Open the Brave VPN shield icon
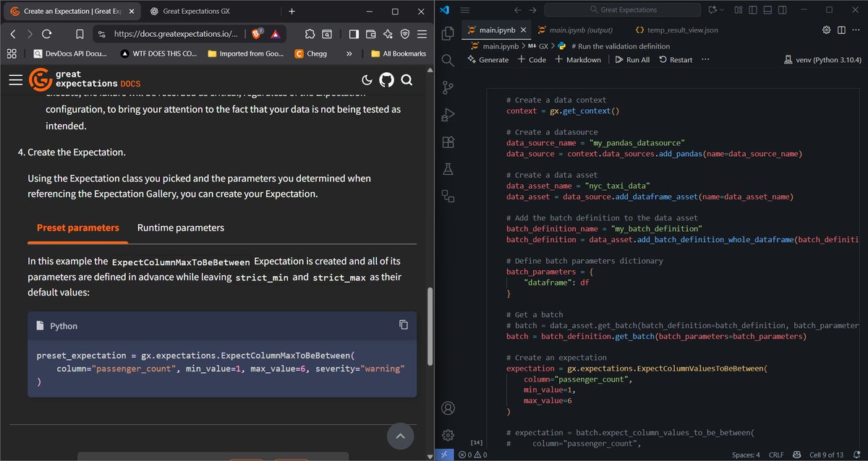Screen dimensions: 868x461 405,34
